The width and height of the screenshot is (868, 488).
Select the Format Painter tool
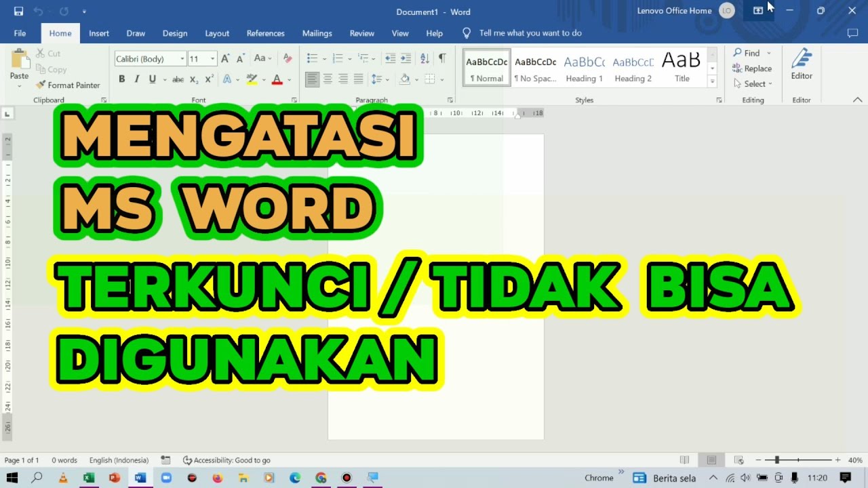(x=68, y=85)
